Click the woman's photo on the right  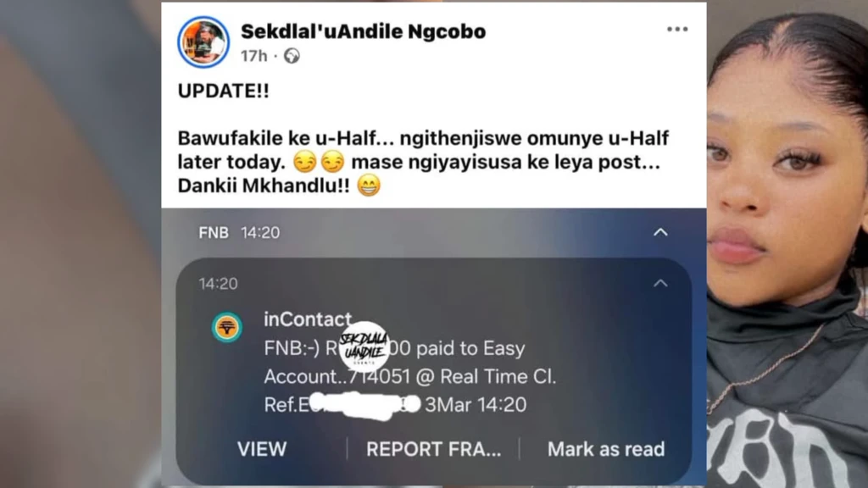click(x=787, y=244)
